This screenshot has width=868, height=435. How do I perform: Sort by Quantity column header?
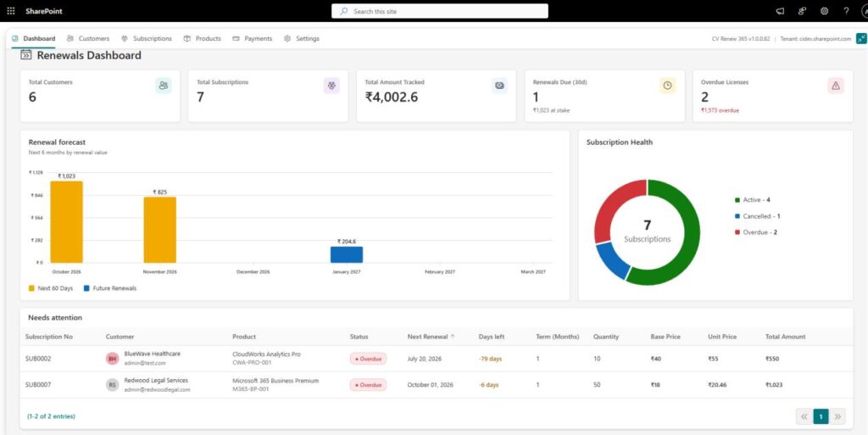[606, 337]
